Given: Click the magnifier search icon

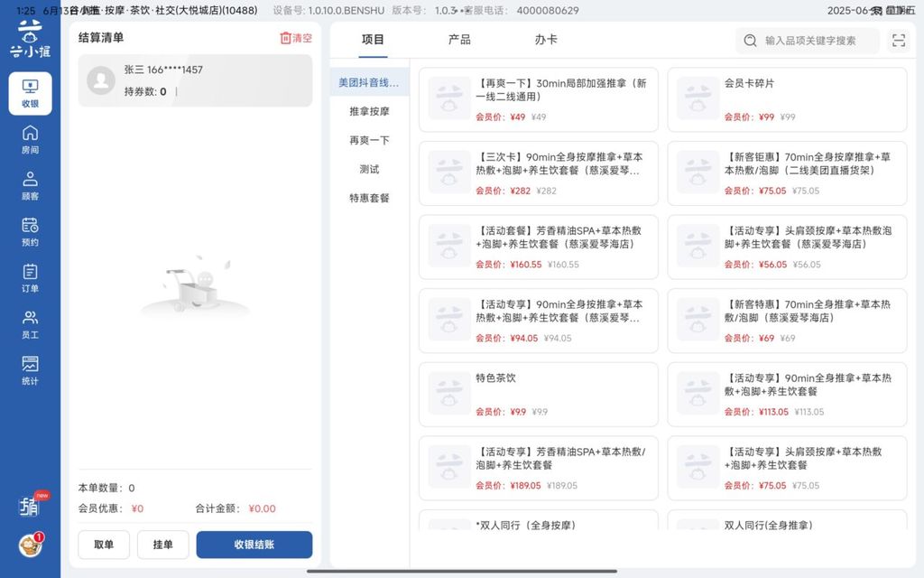Looking at the screenshot, I should [750, 40].
